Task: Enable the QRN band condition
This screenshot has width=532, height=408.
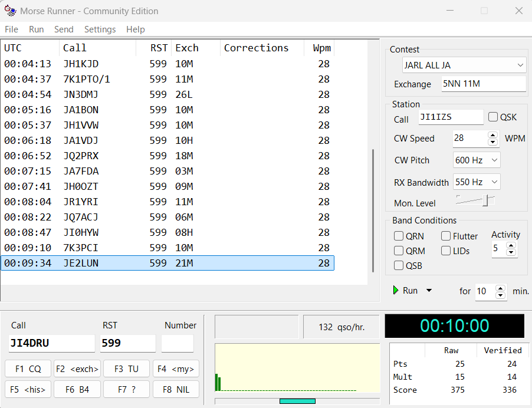Action: coord(399,236)
